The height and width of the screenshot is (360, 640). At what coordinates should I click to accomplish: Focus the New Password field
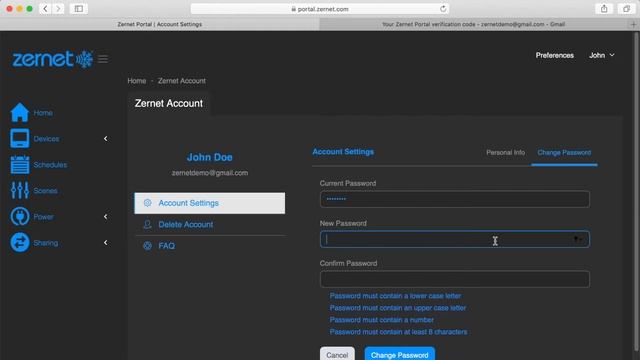pos(455,239)
